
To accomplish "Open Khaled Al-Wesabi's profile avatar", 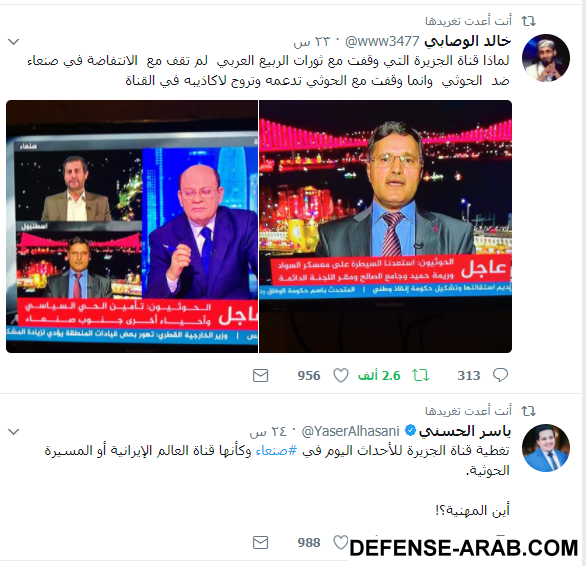I will coord(546,58).
